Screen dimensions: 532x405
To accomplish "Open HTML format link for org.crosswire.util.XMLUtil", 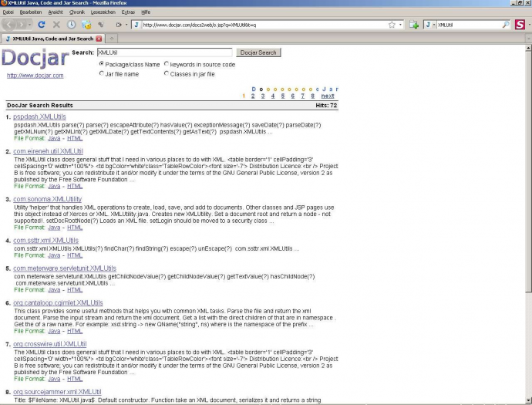I will [x=75, y=380].
